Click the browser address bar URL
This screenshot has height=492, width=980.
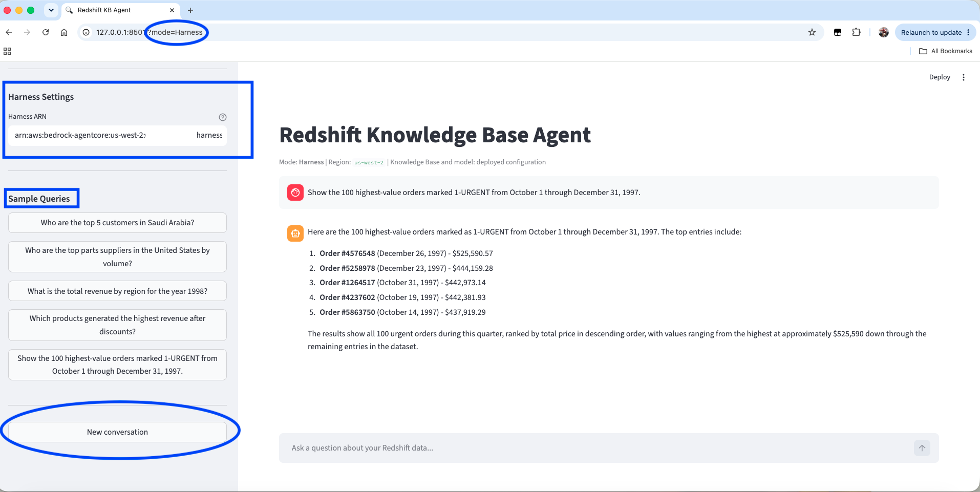(150, 32)
